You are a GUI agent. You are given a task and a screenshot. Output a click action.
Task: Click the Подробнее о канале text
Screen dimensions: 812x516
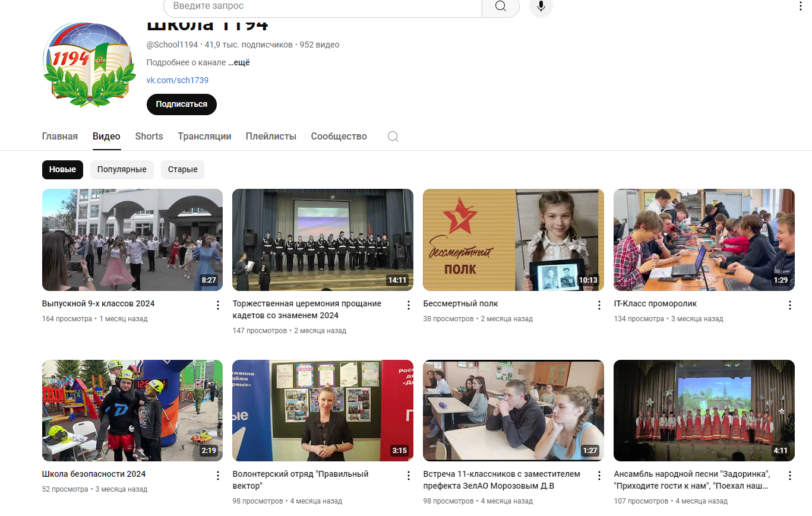[x=186, y=62]
